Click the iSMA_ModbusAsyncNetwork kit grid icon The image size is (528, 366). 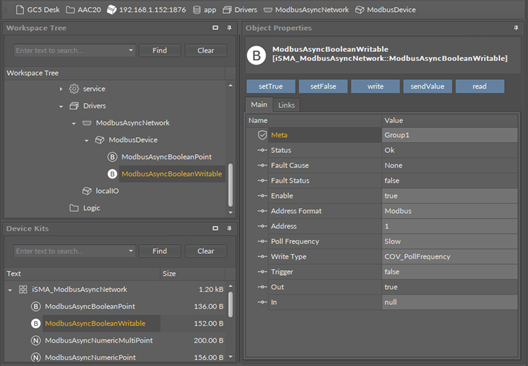pyautogui.click(x=23, y=289)
